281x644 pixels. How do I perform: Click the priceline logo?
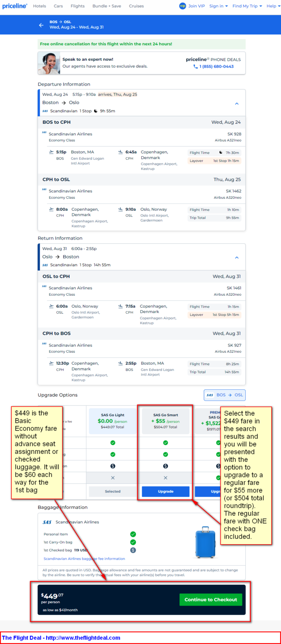[15, 6]
